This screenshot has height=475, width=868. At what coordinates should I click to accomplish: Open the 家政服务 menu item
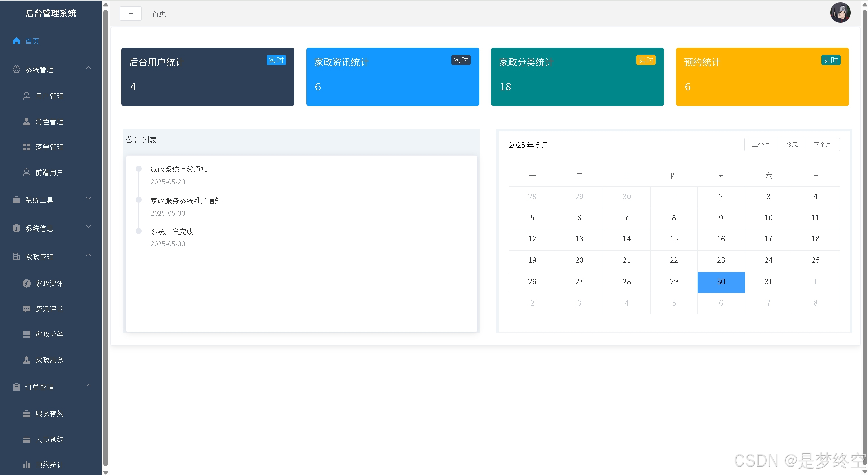coord(50,360)
